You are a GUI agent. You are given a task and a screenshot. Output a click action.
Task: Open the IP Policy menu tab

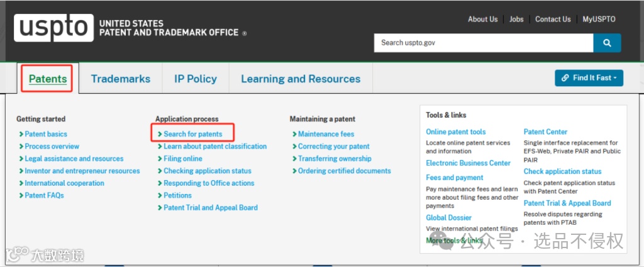195,79
